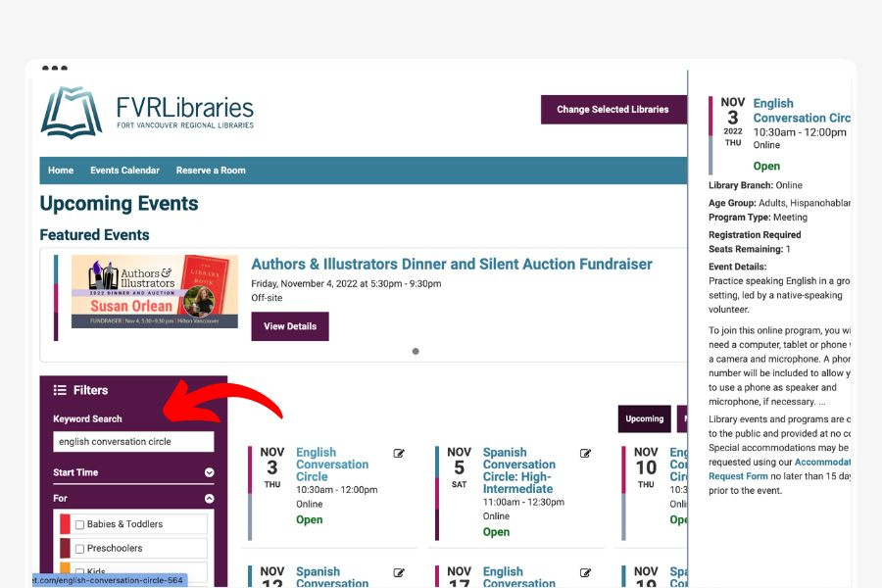This screenshot has height=588, width=882.
Task: Click the Accommodation Request Form link
Action: (x=780, y=468)
